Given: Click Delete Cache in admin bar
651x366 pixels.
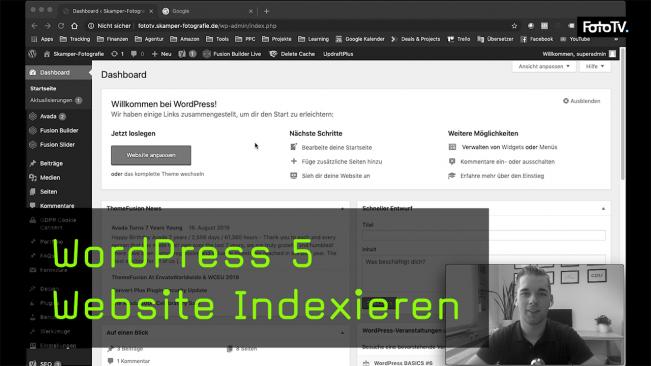Looking at the screenshot, I should 293,54.
